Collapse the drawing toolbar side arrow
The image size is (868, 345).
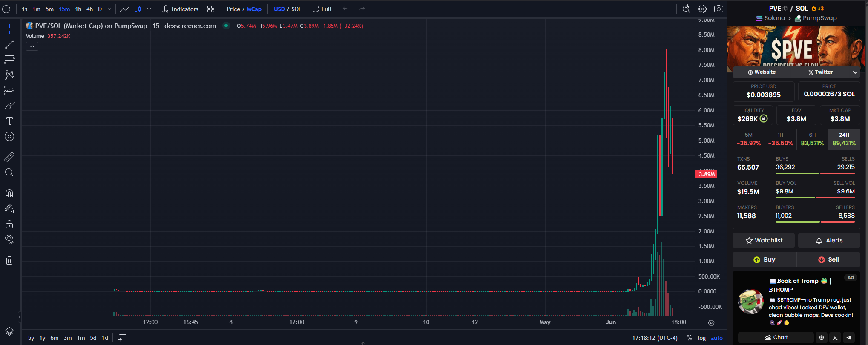20,317
